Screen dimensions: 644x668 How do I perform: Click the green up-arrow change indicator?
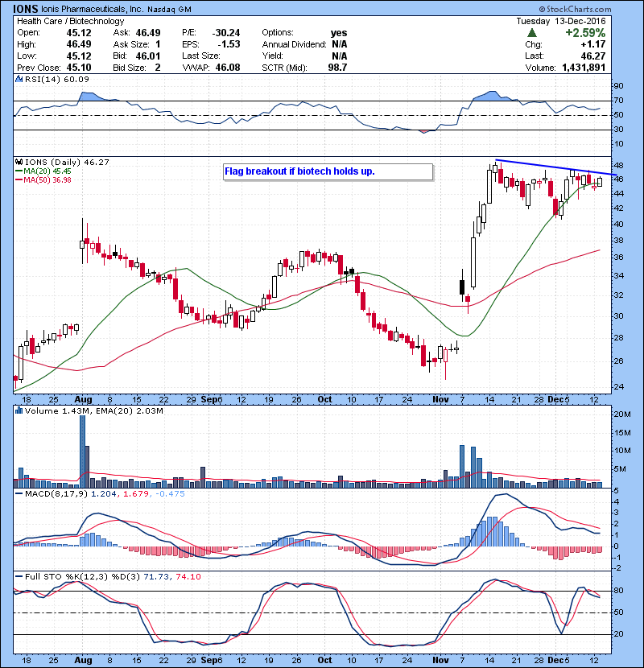click(x=531, y=33)
